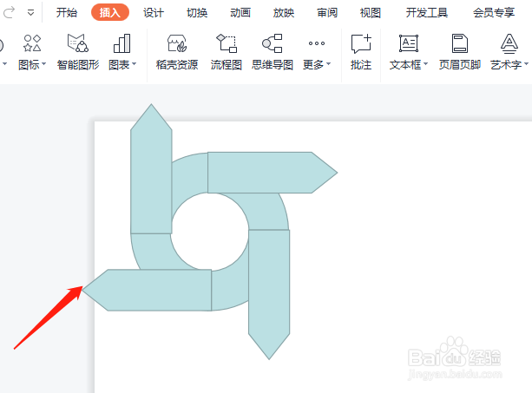Switch to the 审阅 tab
The image size is (532, 393).
[x=327, y=13]
